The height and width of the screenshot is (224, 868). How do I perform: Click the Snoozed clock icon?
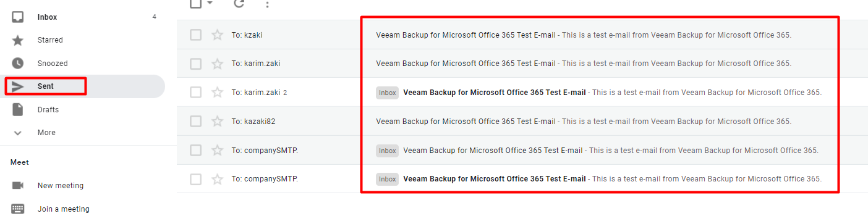[18, 63]
